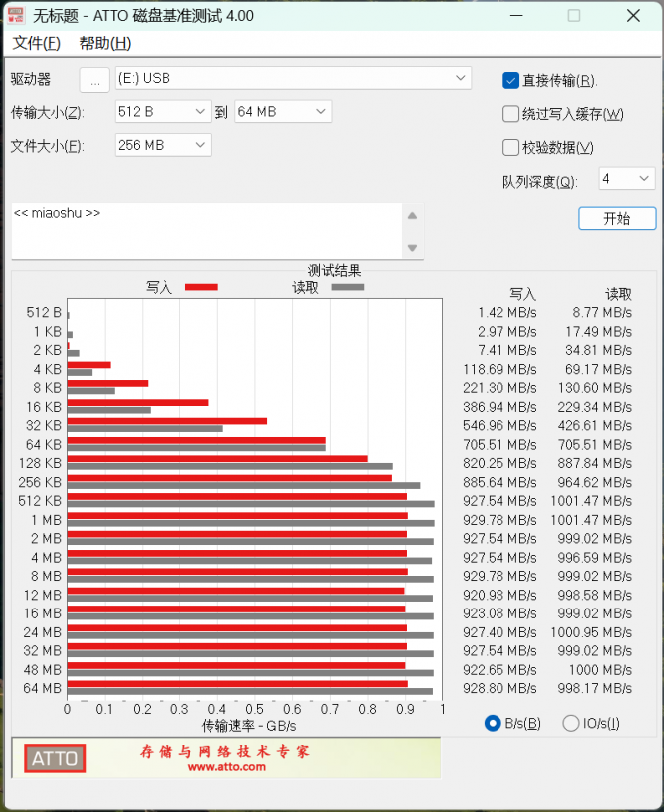Click the browse '...' drive button
Image resolution: width=664 pixels, height=812 pixels.
click(x=94, y=79)
